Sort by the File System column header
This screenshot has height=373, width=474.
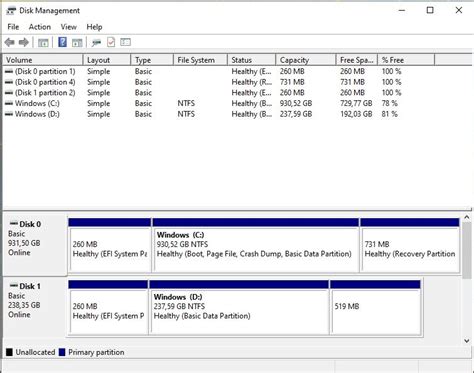coord(200,60)
